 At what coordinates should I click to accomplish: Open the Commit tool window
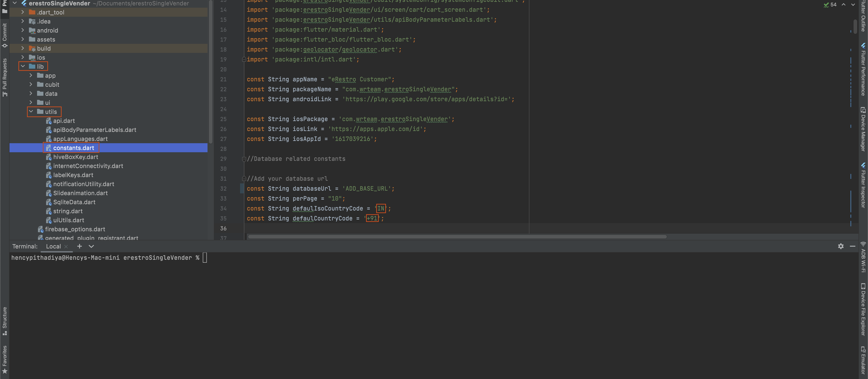(x=4, y=35)
